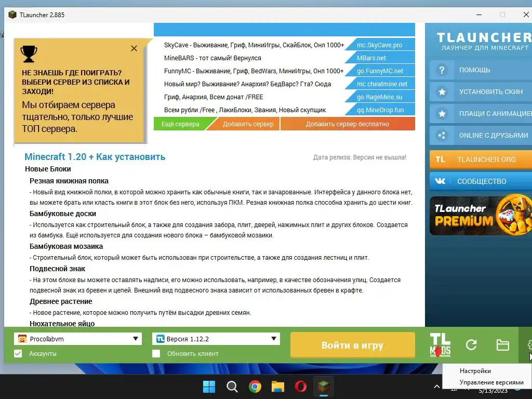
Task: Click orange Добавить сервер button
Action: [248, 124]
